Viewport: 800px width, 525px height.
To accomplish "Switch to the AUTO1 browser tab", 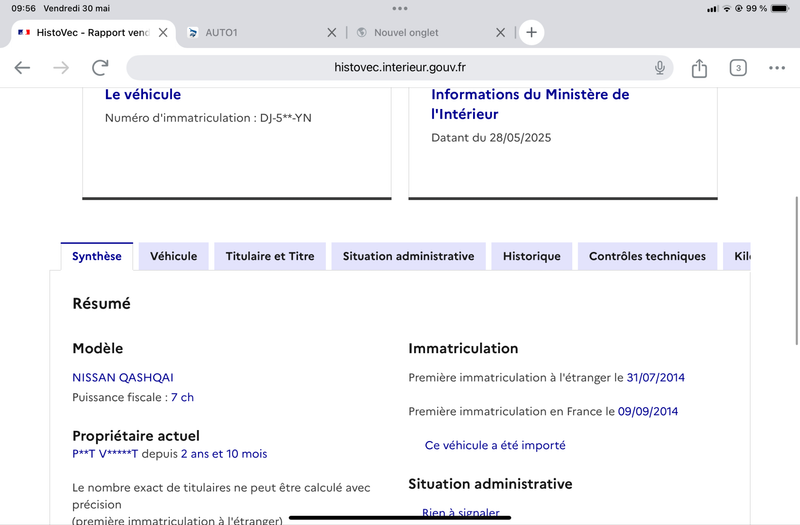I will 255,33.
